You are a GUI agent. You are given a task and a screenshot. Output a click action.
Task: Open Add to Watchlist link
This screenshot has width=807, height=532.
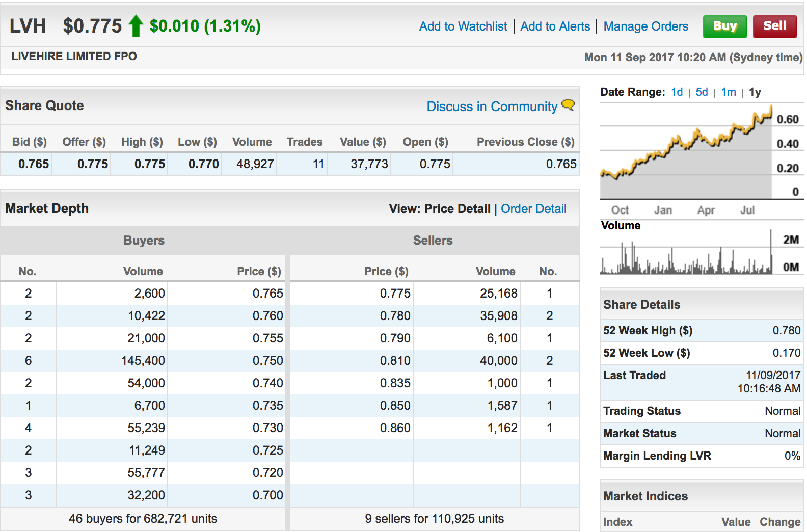click(x=463, y=26)
